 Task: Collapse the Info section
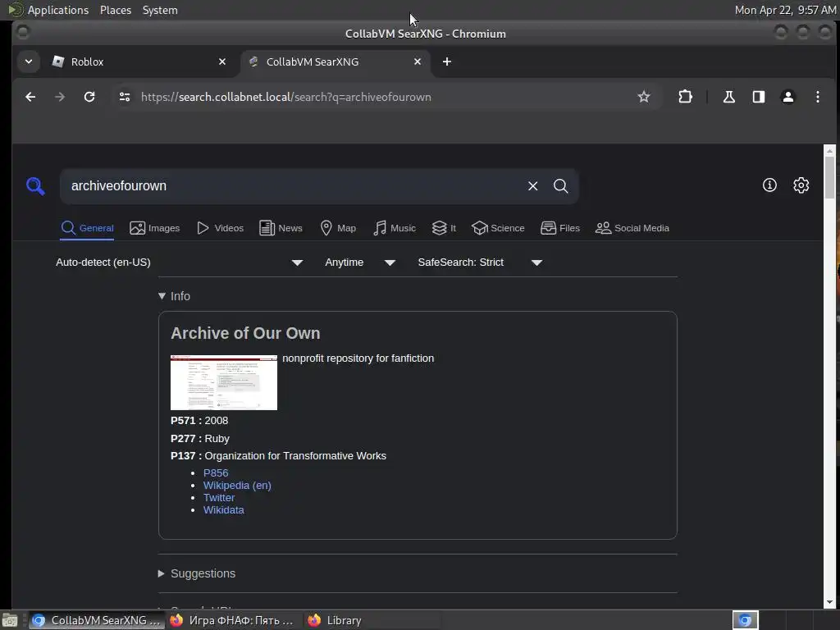pos(175,296)
